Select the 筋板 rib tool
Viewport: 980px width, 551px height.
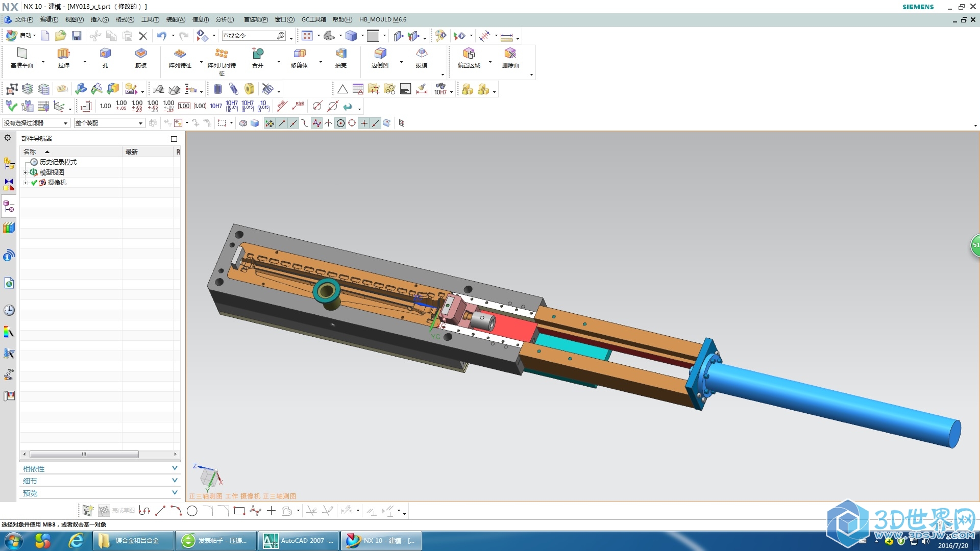click(141, 58)
